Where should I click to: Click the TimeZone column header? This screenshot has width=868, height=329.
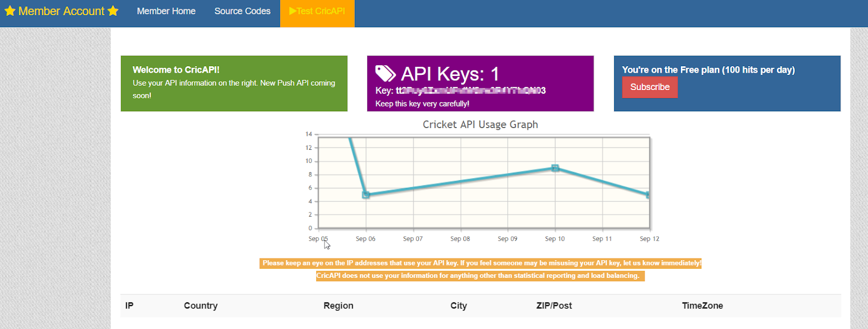703,306
